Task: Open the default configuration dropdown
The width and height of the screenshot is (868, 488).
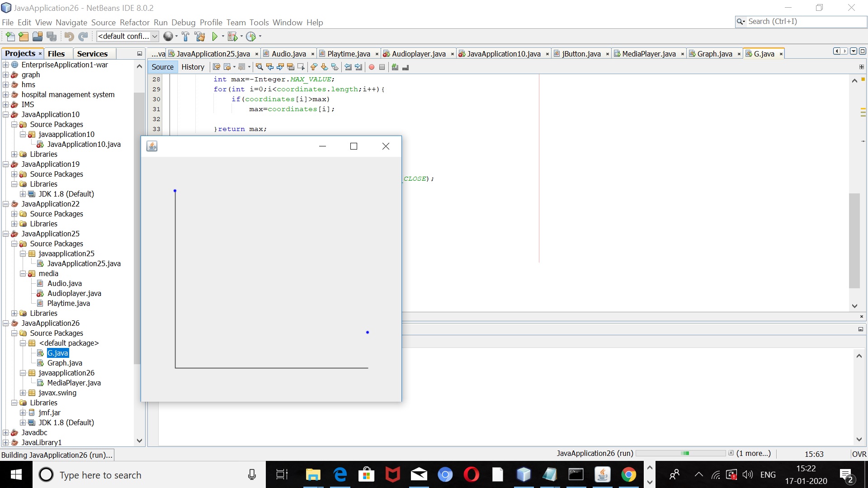Action: tap(155, 36)
